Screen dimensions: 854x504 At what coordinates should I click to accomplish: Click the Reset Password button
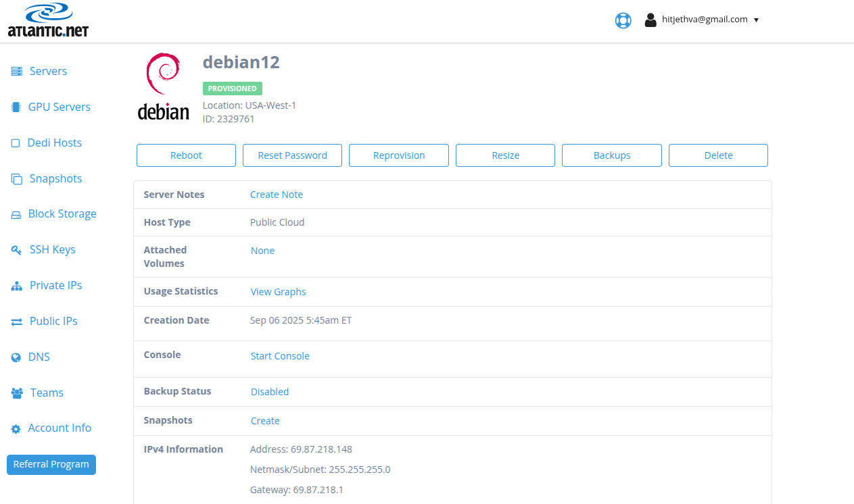(292, 155)
